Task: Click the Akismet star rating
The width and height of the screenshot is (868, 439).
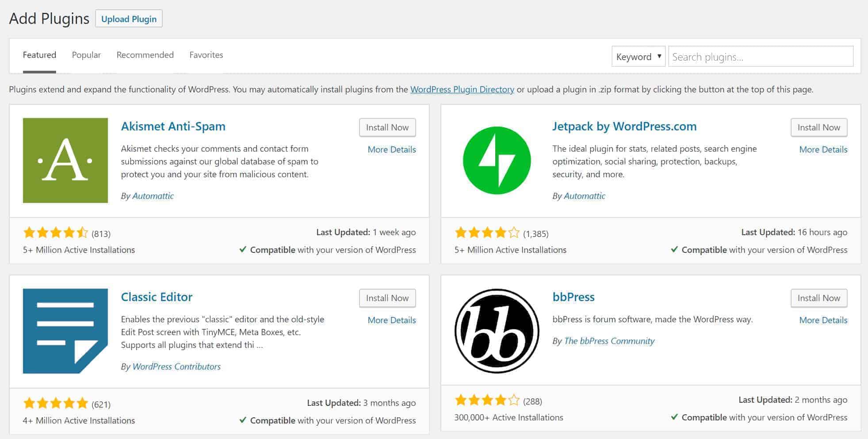Action: coord(56,233)
